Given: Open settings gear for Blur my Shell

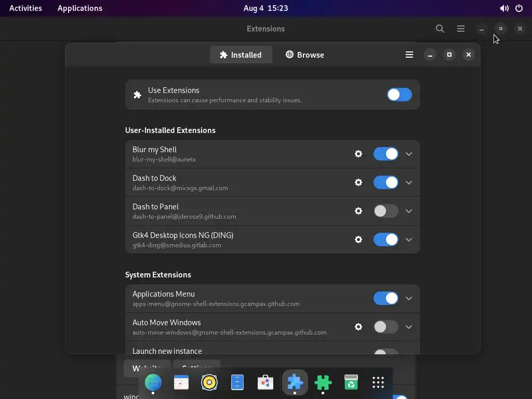Looking at the screenshot, I should tap(358, 154).
